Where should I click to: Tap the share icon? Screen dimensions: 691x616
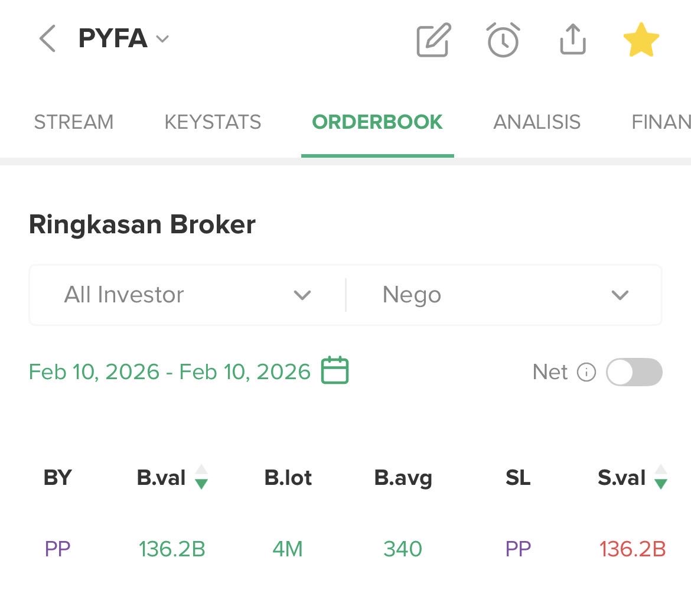(x=572, y=40)
